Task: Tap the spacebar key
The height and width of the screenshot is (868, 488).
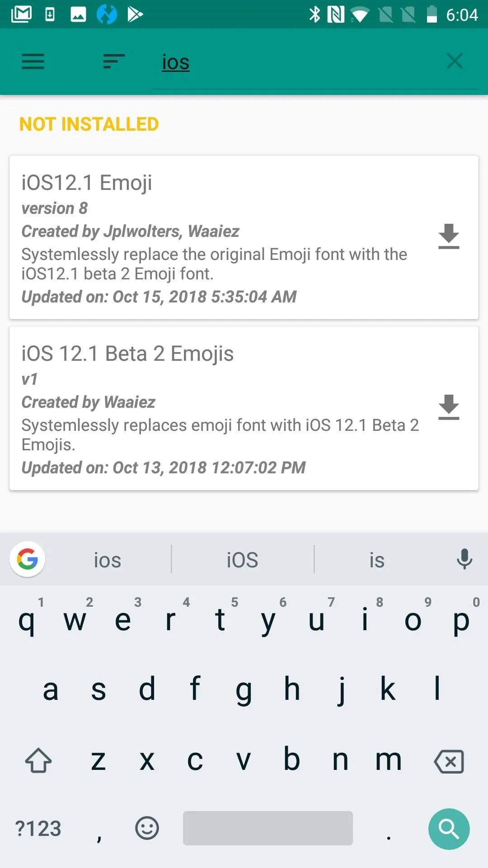Action: pyautogui.click(x=267, y=828)
